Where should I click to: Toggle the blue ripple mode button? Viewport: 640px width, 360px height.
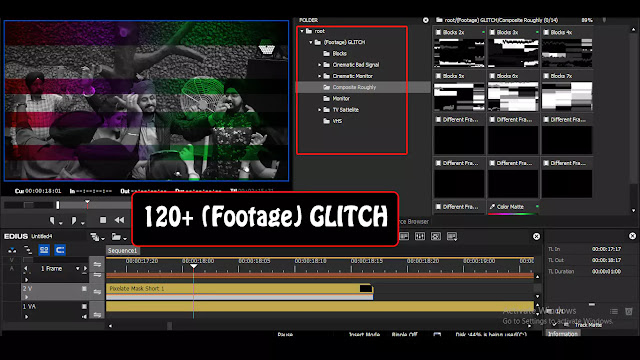[60, 249]
